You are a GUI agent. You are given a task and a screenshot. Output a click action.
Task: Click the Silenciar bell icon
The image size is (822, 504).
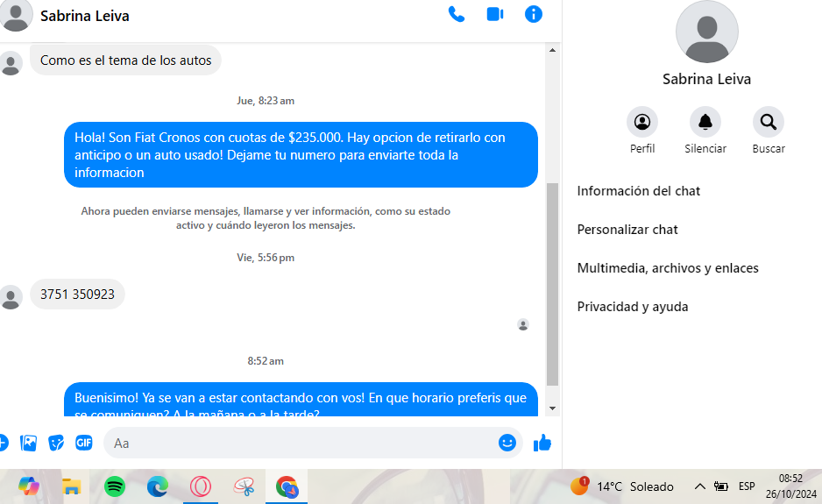tap(705, 122)
